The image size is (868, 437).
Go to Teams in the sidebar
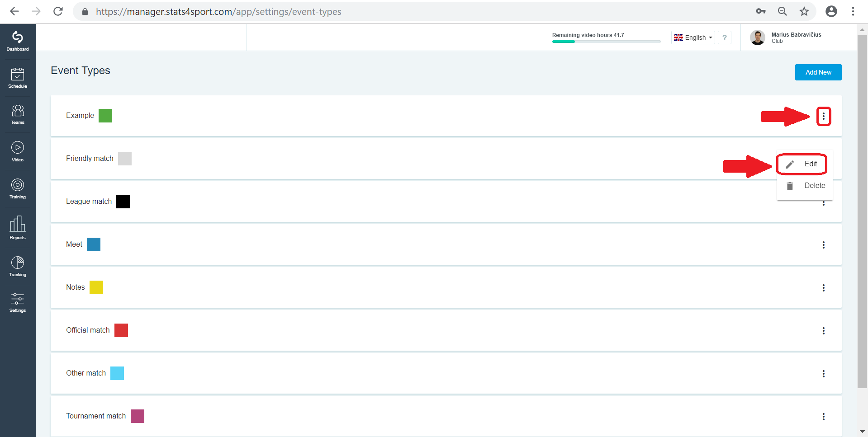pyautogui.click(x=18, y=114)
